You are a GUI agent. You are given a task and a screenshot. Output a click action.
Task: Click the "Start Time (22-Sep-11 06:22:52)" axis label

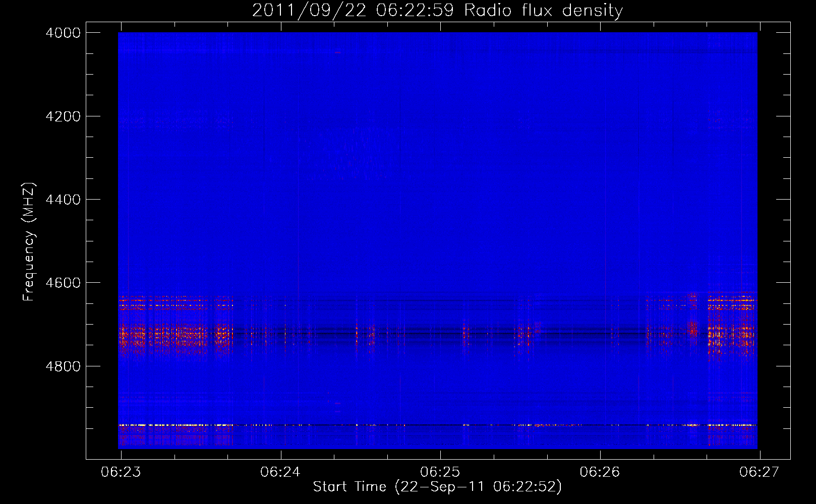point(437,487)
